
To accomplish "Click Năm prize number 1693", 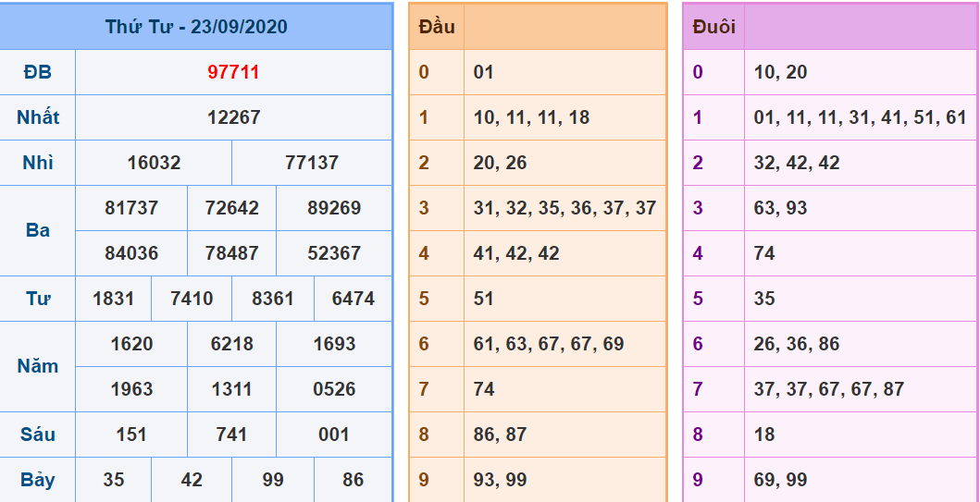I will pyautogui.click(x=334, y=344).
